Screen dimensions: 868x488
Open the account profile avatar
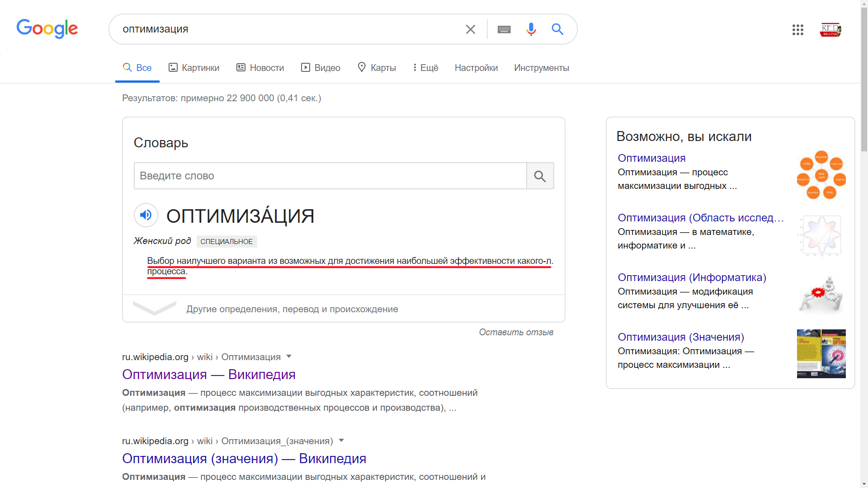[x=830, y=30]
